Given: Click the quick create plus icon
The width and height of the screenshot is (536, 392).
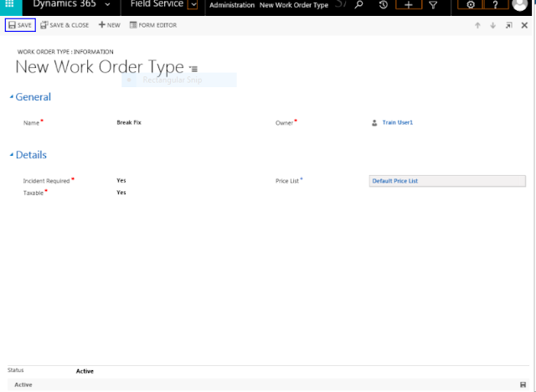Looking at the screenshot, I should (x=409, y=5).
